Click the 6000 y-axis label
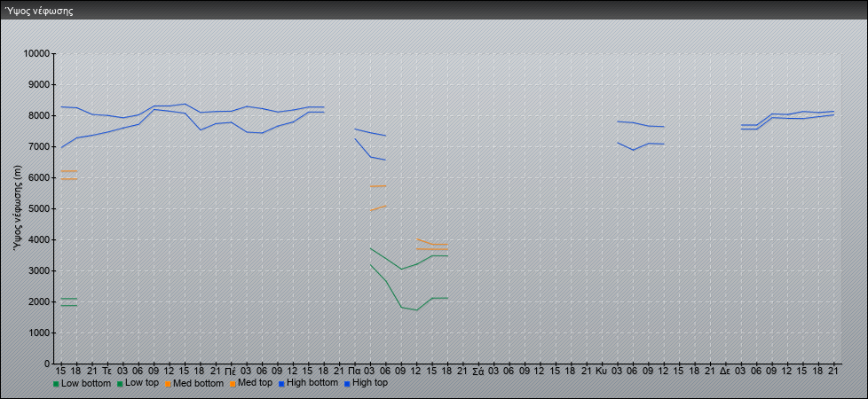The height and width of the screenshot is (399, 868). 38,177
